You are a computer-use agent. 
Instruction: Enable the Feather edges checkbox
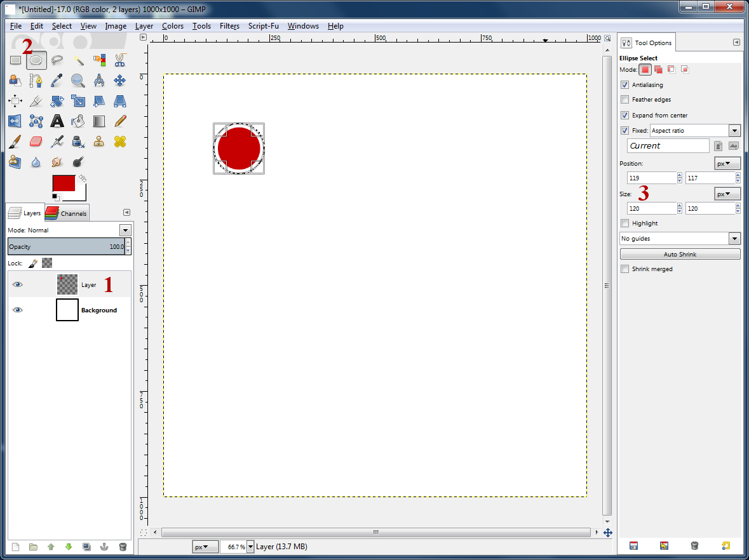tap(625, 99)
